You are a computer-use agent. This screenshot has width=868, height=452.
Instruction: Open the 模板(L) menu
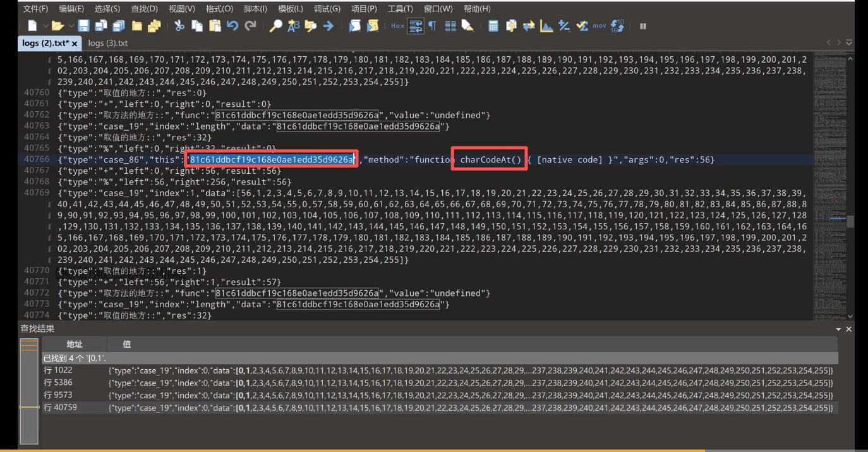291,9
